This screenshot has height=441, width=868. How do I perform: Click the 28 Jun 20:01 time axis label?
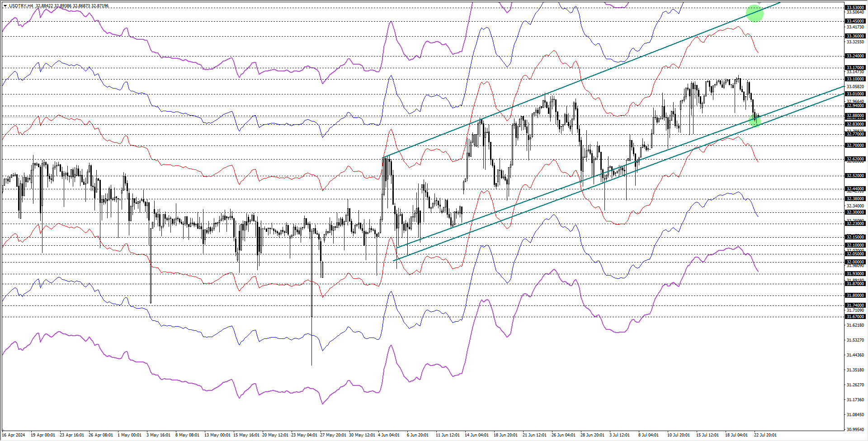592,435
